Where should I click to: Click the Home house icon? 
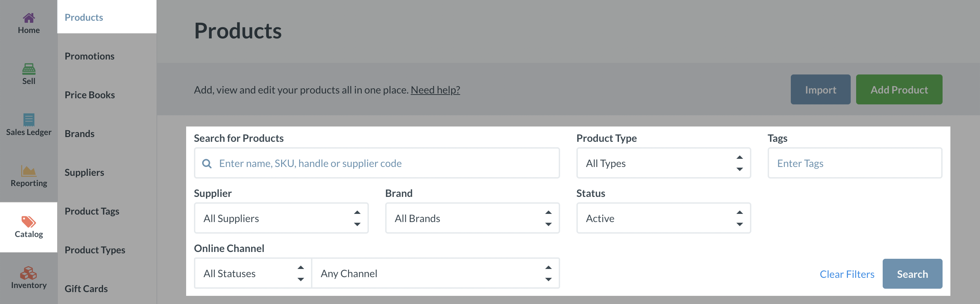pos(29,17)
